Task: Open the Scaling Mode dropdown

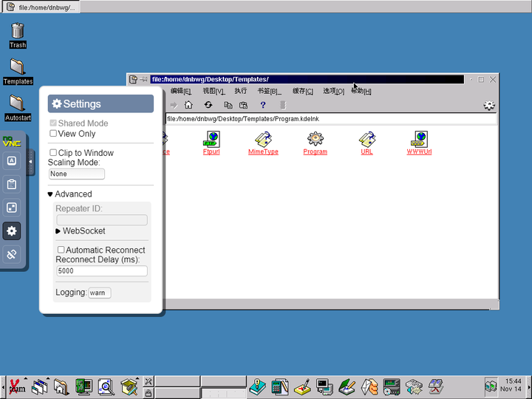Action: (77, 174)
